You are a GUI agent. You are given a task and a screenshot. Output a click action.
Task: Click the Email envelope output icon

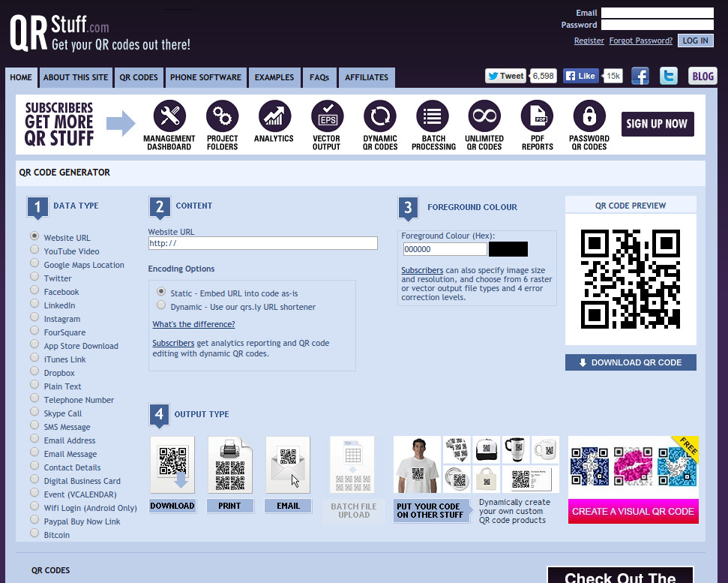288,465
